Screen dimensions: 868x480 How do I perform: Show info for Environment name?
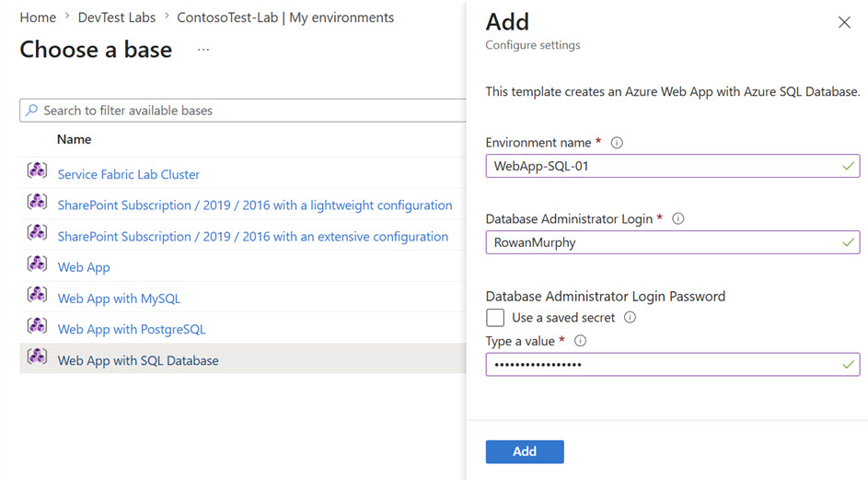tap(617, 143)
